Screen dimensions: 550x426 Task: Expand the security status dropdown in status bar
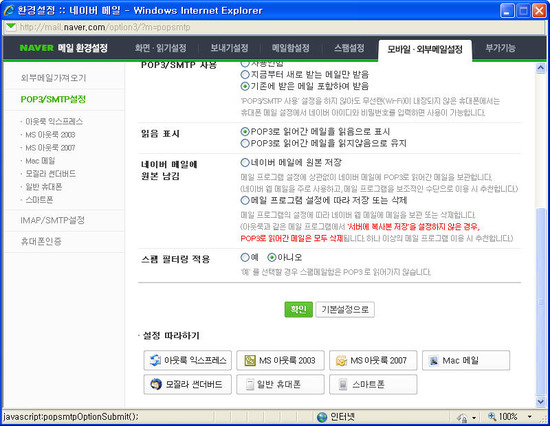[x=474, y=418]
